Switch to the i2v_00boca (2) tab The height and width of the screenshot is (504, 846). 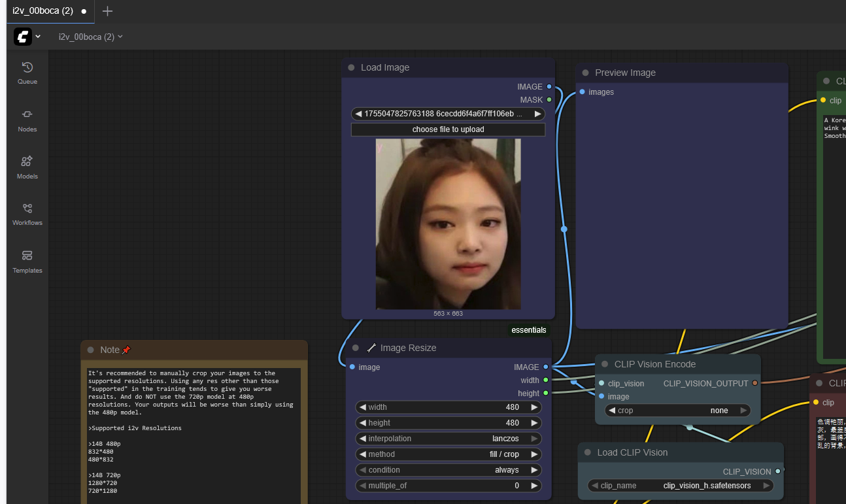43,11
